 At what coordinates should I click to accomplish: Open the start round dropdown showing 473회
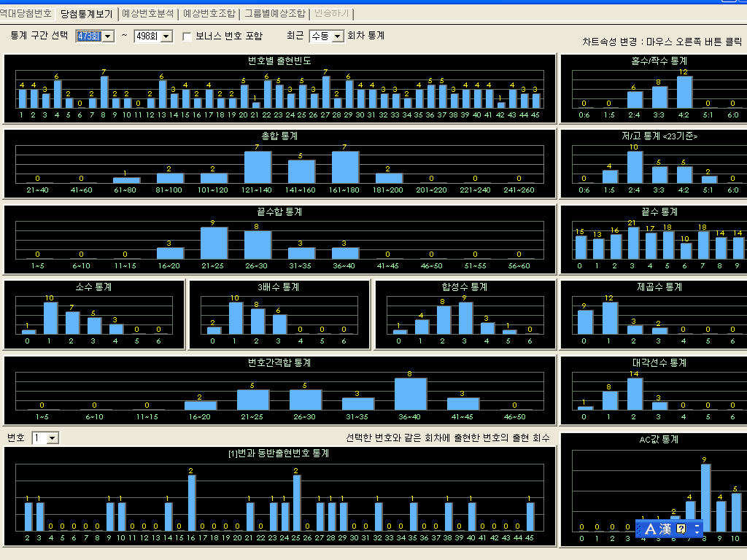109,36
